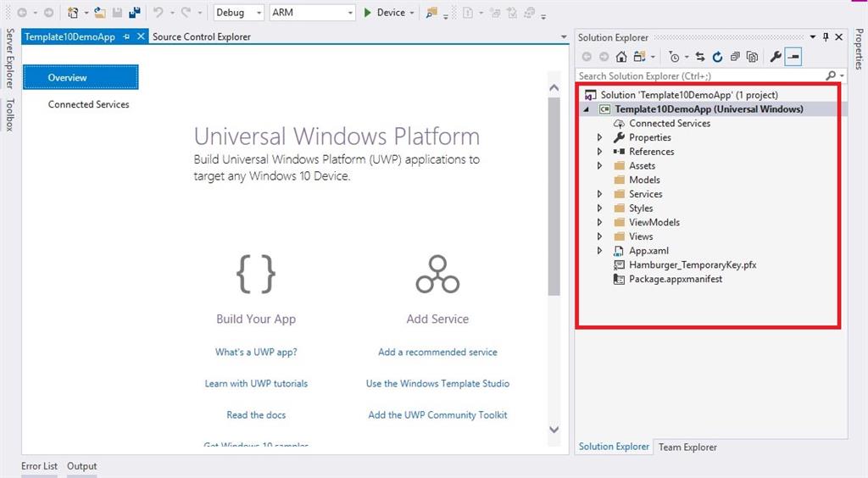868x478 pixels.
Task: Open Solution Explorer window position dropdown
Action: tap(813, 37)
